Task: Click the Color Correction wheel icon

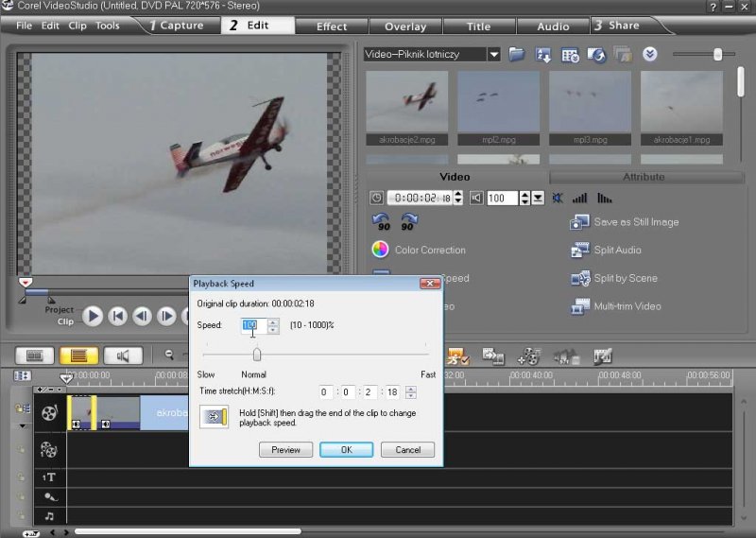Action: pyautogui.click(x=380, y=250)
